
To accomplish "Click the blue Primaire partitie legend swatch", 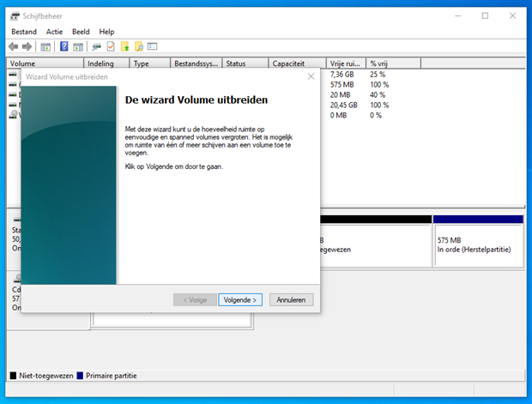I will click(80, 376).
